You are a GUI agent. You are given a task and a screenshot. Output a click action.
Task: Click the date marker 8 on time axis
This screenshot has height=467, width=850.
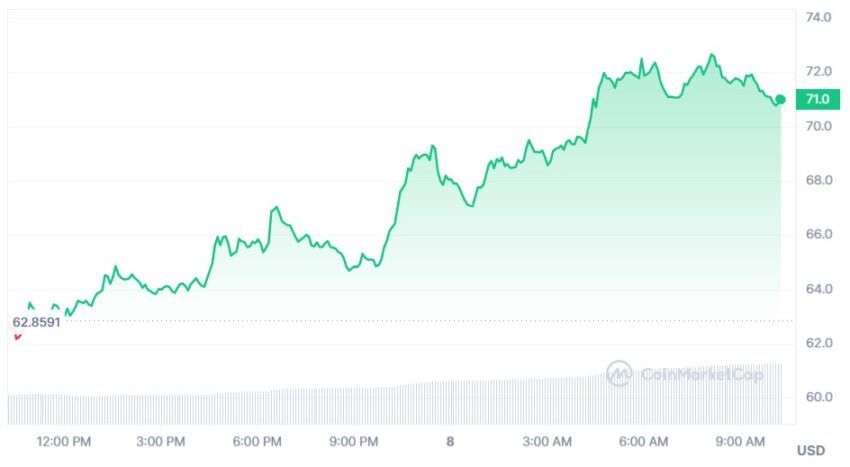click(450, 442)
